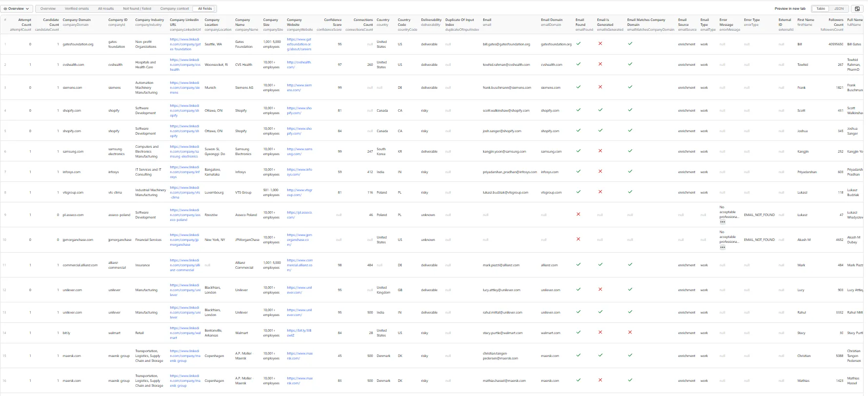Viewport: 868px width, 396px height.
Task: Switch to the Overview tab
Action: pos(48,8)
